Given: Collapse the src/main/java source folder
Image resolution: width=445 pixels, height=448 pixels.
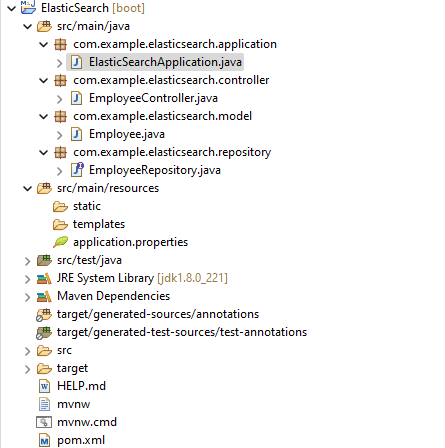Looking at the screenshot, I should (27, 26).
